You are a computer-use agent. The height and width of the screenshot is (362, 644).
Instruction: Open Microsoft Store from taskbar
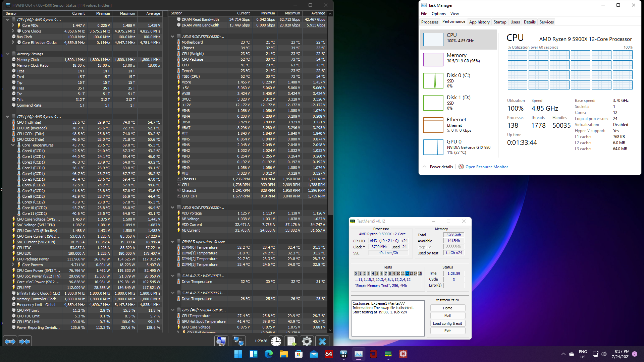pos(299,354)
